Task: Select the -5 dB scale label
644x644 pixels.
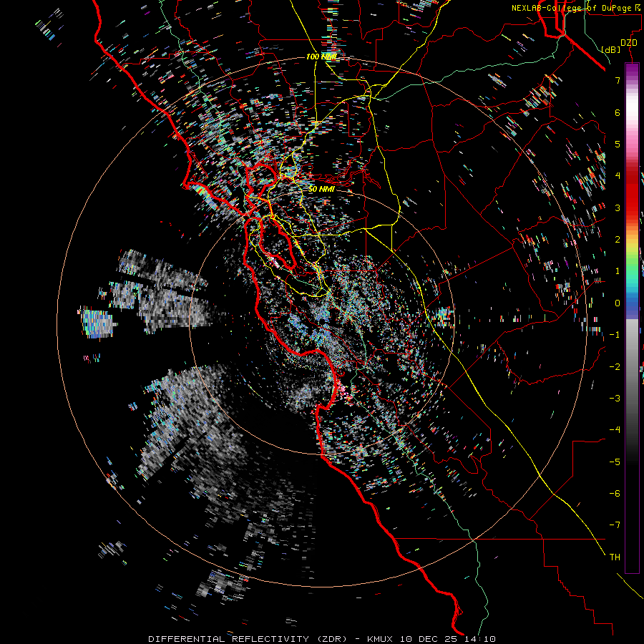Action: coord(615,462)
